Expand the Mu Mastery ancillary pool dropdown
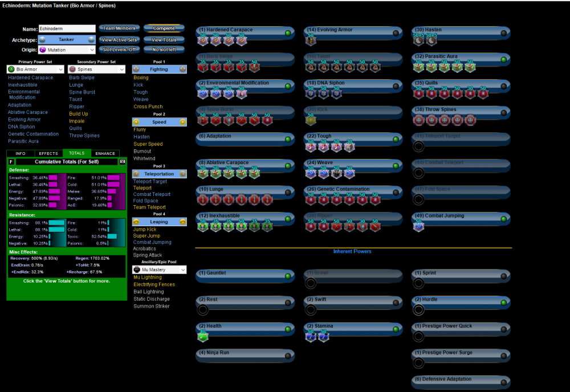 point(159,269)
